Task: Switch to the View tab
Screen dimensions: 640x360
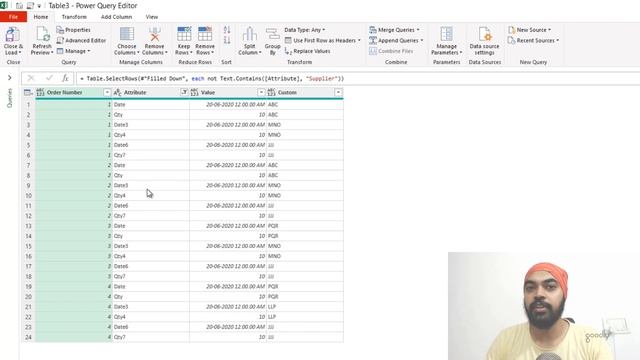Action: 152,17
